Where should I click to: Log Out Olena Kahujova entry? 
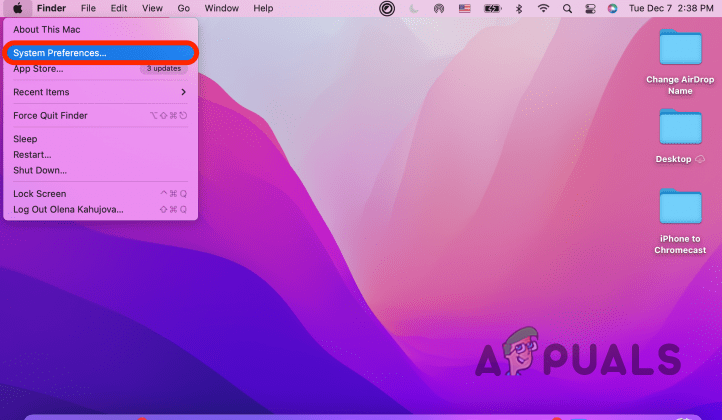(100, 210)
